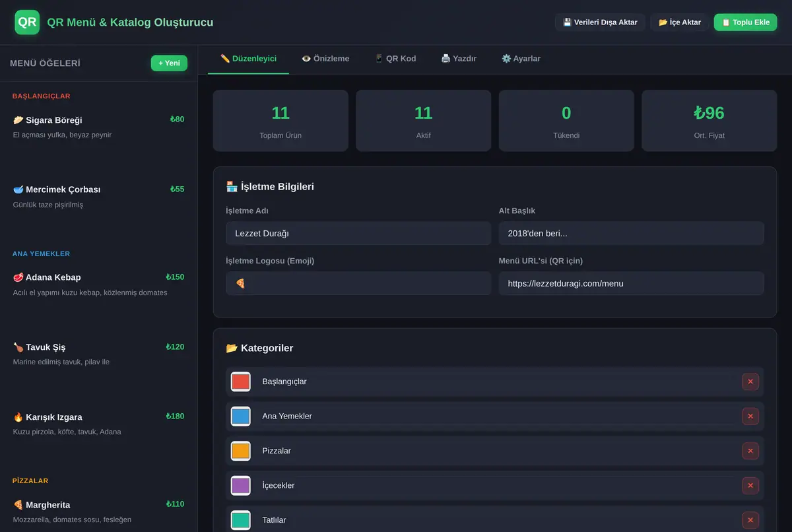Delete the Pizzalar category row
Image resolution: width=792 pixels, height=532 pixels.
pyautogui.click(x=750, y=451)
